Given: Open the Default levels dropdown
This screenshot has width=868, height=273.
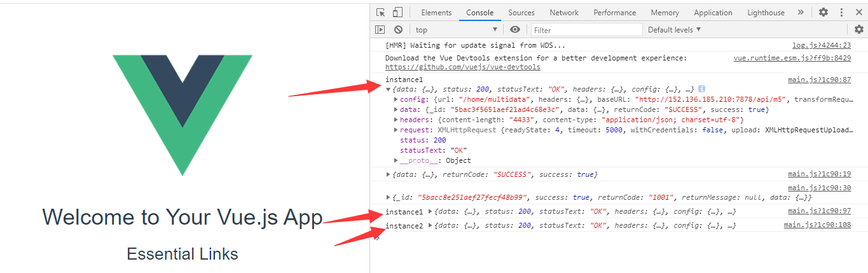Looking at the screenshot, I should point(674,29).
